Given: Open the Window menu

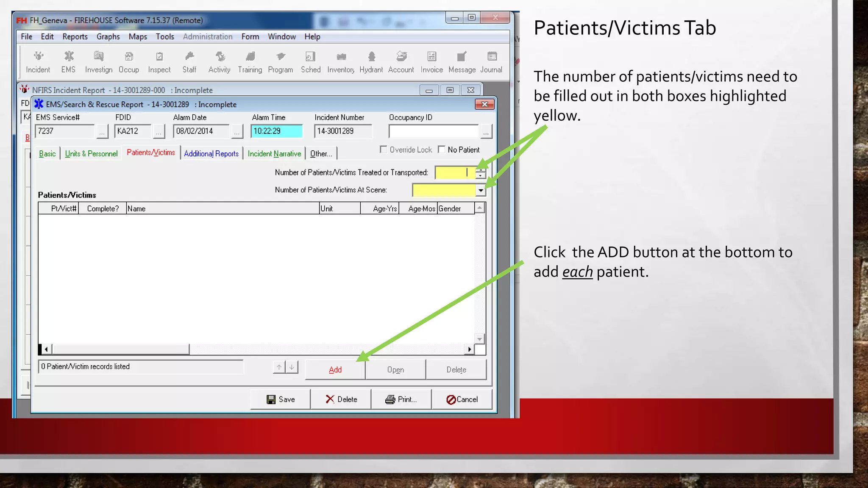Looking at the screenshot, I should pos(281,37).
